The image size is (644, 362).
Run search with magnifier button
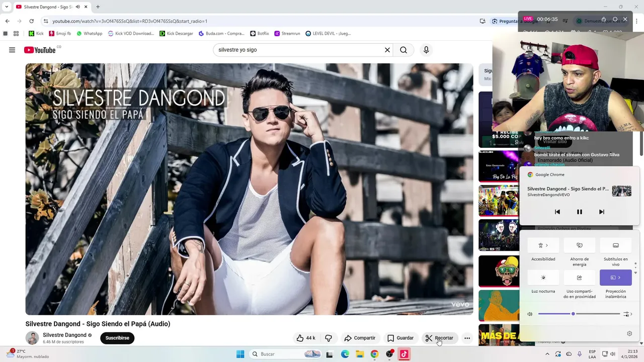[404, 50]
